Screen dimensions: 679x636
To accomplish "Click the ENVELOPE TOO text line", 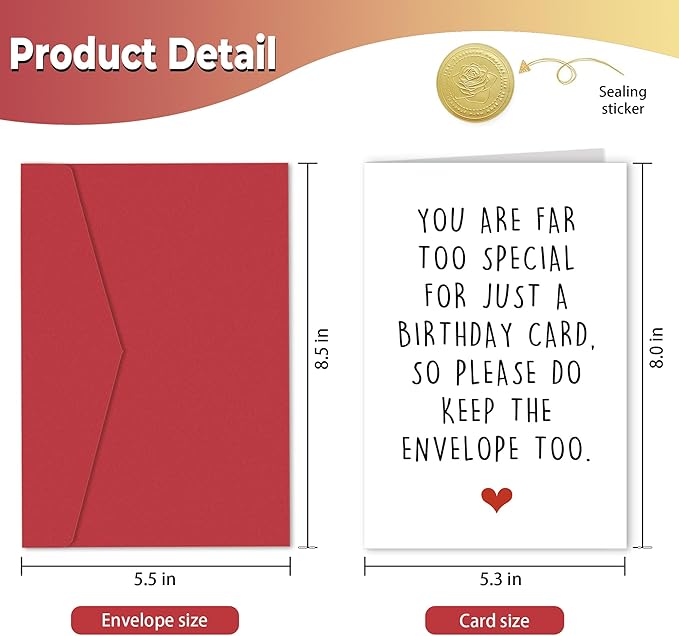I will tap(496, 449).
